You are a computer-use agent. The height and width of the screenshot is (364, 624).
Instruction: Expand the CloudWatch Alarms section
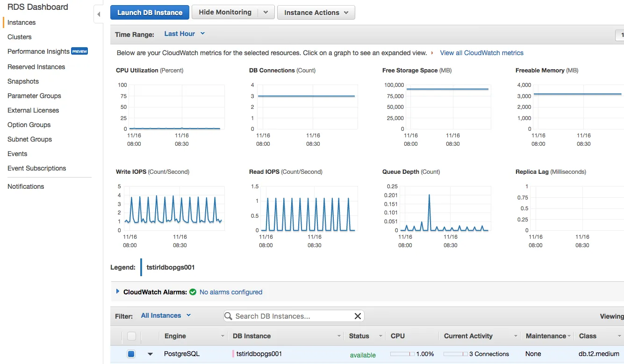tap(118, 292)
